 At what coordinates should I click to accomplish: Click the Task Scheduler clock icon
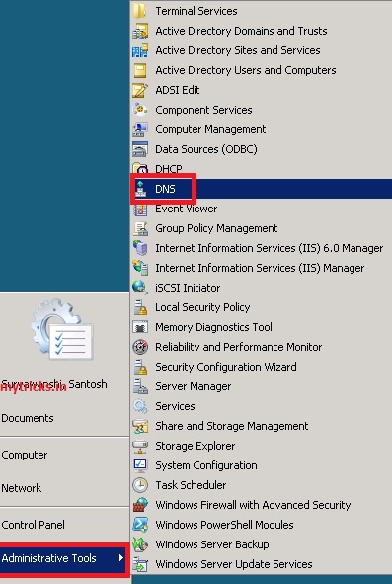pyautogui.click(x=140, y=485)
